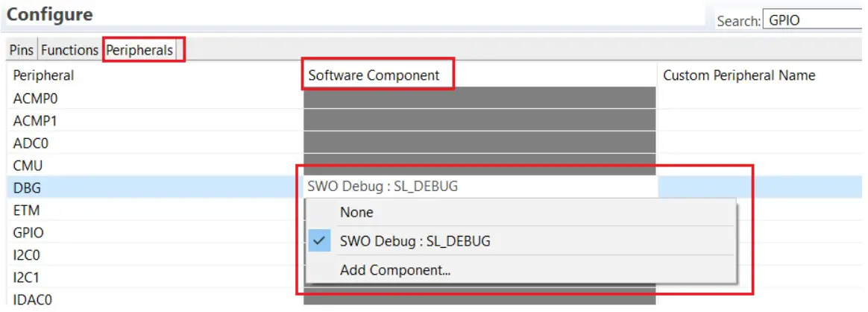This screenshot has height=312, width=868.
Task: Click the Peripheral column header
Action: pyautogui.click(x=43, y=75)
